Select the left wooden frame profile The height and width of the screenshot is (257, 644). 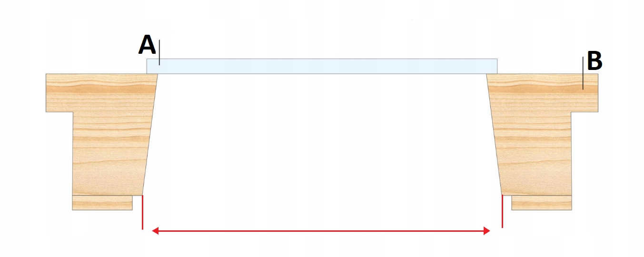[101, 135]
